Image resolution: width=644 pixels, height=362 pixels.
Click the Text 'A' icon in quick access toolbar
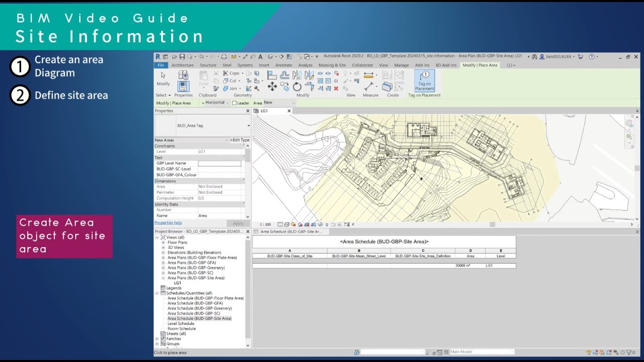(x=260, y=57)
